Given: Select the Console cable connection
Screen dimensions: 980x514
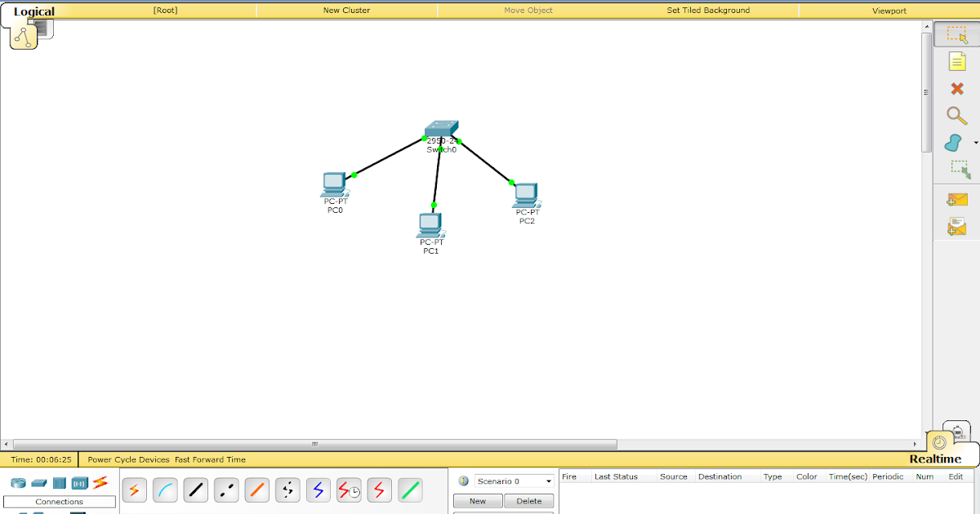Looking at the screenshot, I should pyautogui.click(x=165, y=490).
